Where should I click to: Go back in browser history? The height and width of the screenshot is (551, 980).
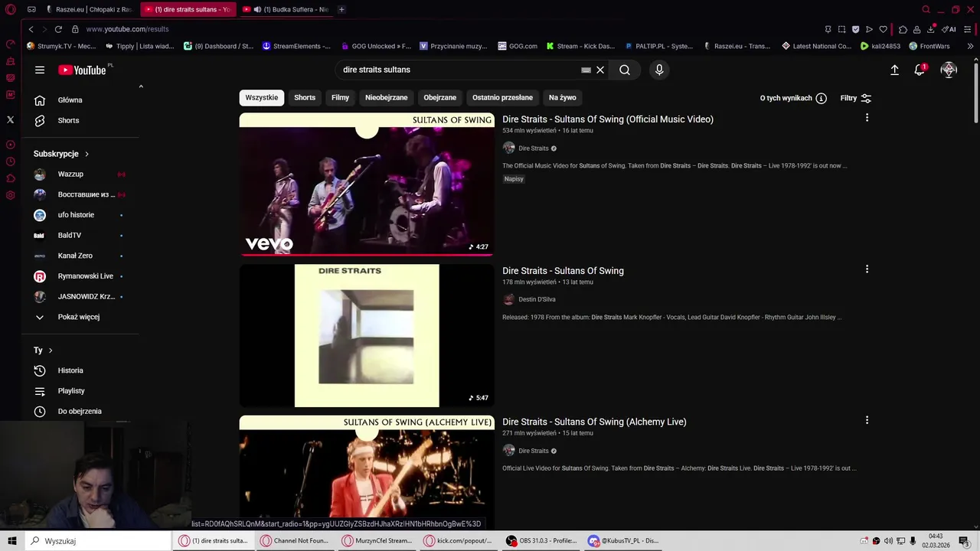point(31,29)
